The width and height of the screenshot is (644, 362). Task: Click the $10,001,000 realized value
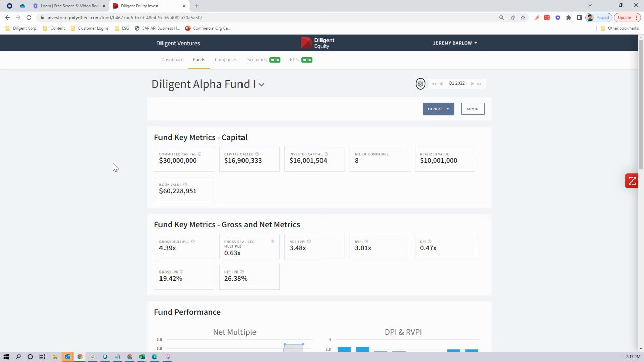439,161
